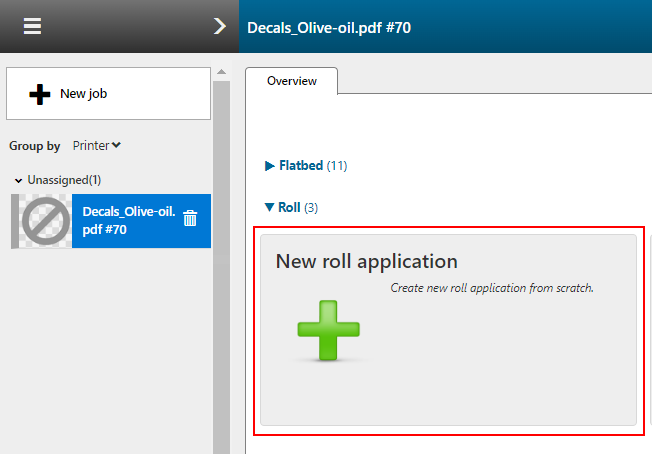Click the black plus icon beside New job

click(x=40, y=94)
